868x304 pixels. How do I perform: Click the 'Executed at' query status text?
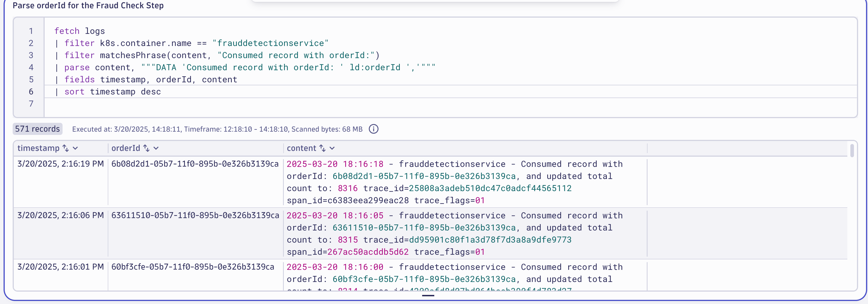(x=217, y=129)
